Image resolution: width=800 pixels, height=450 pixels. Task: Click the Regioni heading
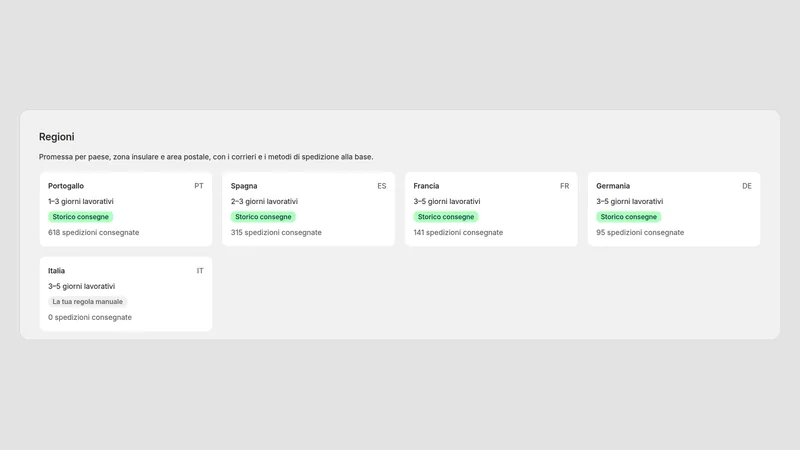coord(57,137)
